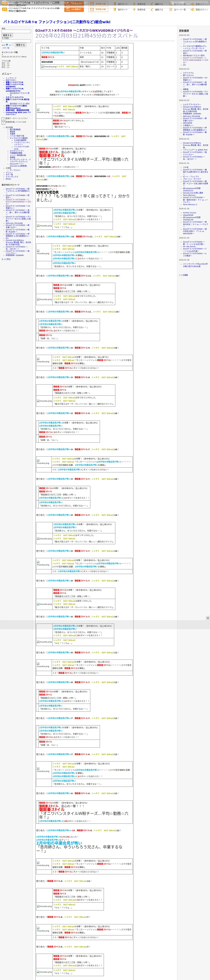Open 直轄@雀荘 最強雀鬼決定戦 link
Viewport: 210px width, 980px height.
click(17, 110)
